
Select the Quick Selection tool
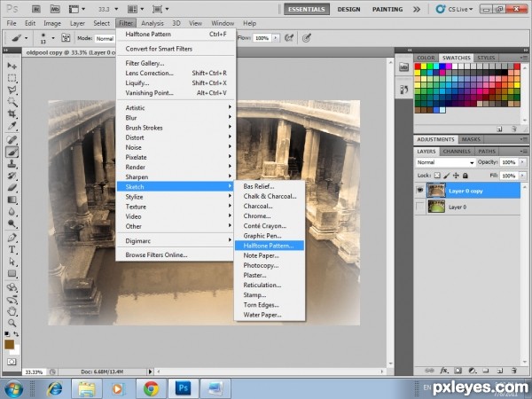[12, 102]
